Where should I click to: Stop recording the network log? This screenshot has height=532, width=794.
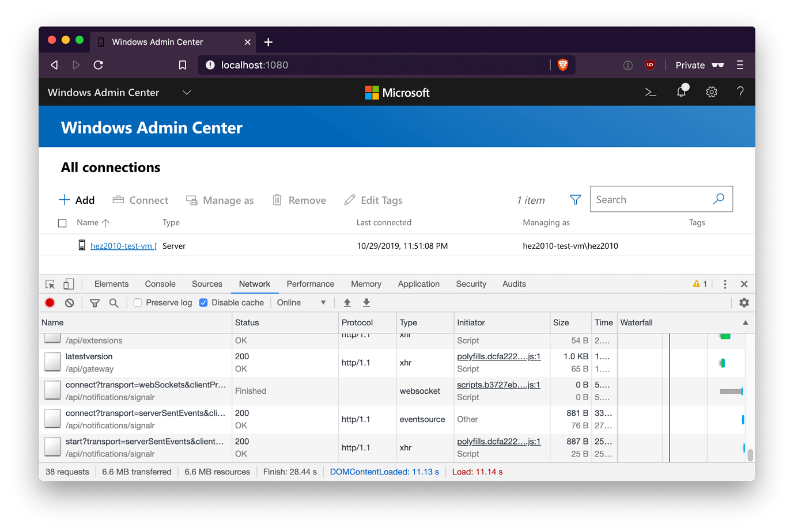point(50,303)
